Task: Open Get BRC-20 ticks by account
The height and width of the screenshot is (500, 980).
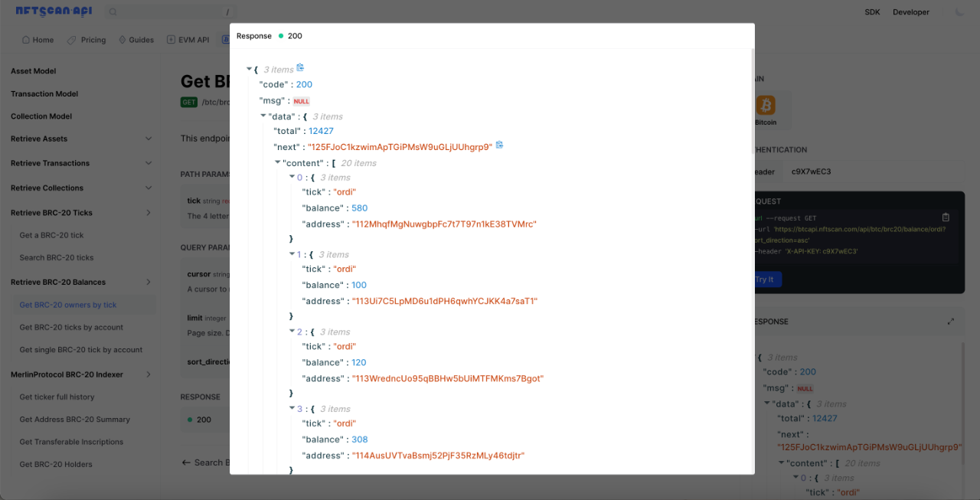Action: (71, 327)
